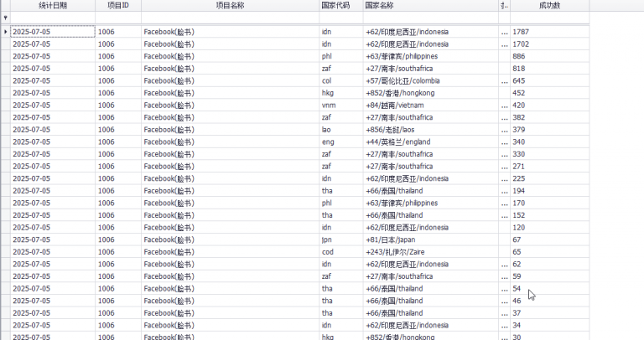Focus the filter box under 国家名称

[431, 18]
